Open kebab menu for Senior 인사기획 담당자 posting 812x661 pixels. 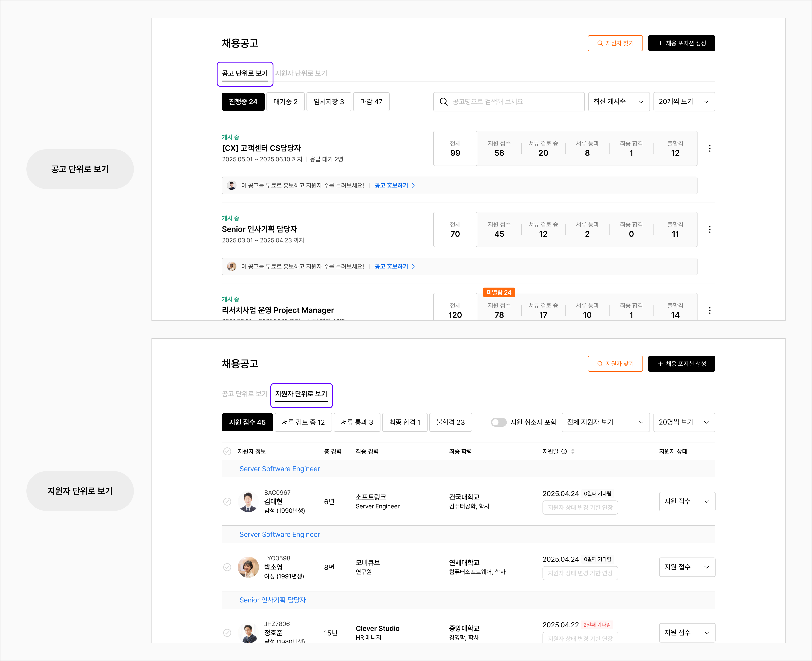[x=709, y=230]
